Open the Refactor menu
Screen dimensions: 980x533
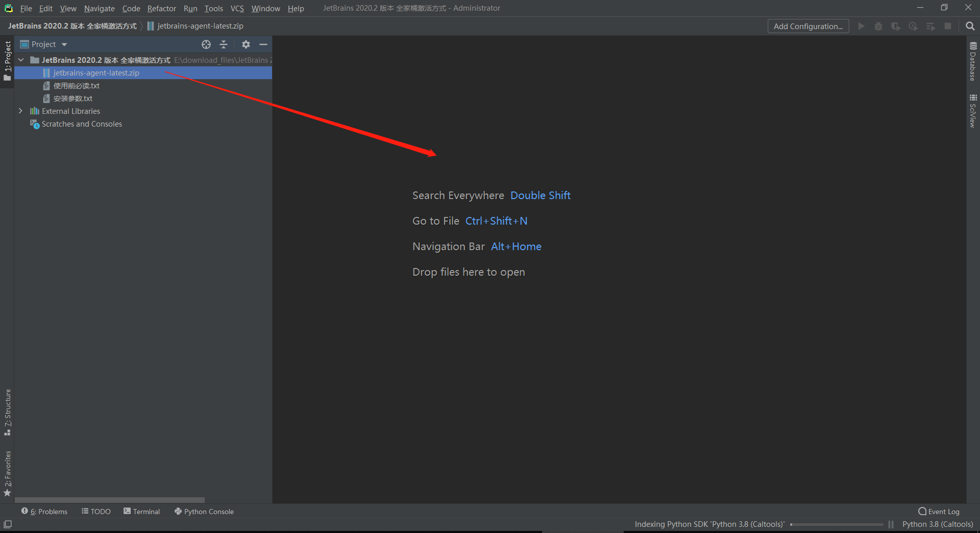coord(162,8)
